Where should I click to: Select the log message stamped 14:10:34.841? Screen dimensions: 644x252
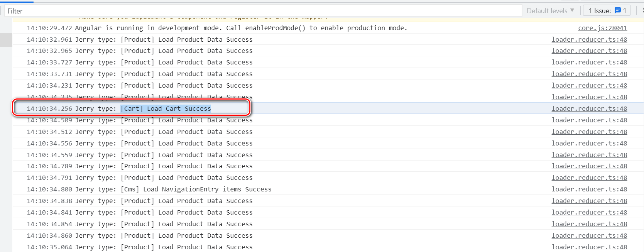point(164,212)
